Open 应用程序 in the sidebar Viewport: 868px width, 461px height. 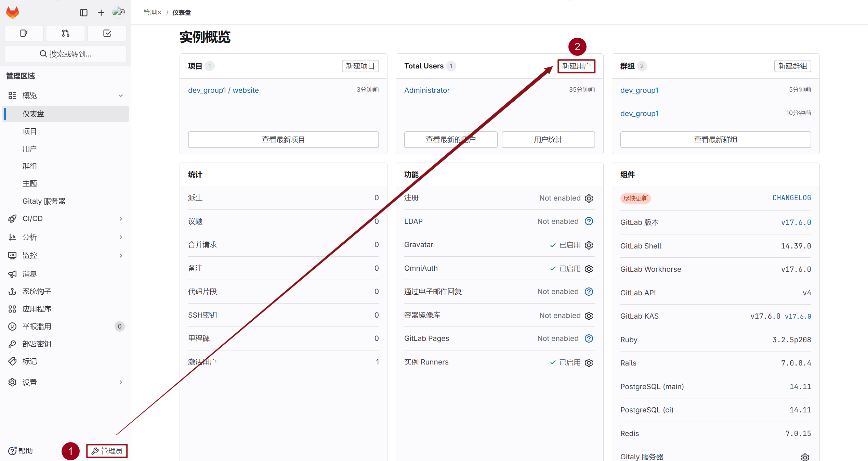point(65,309)
